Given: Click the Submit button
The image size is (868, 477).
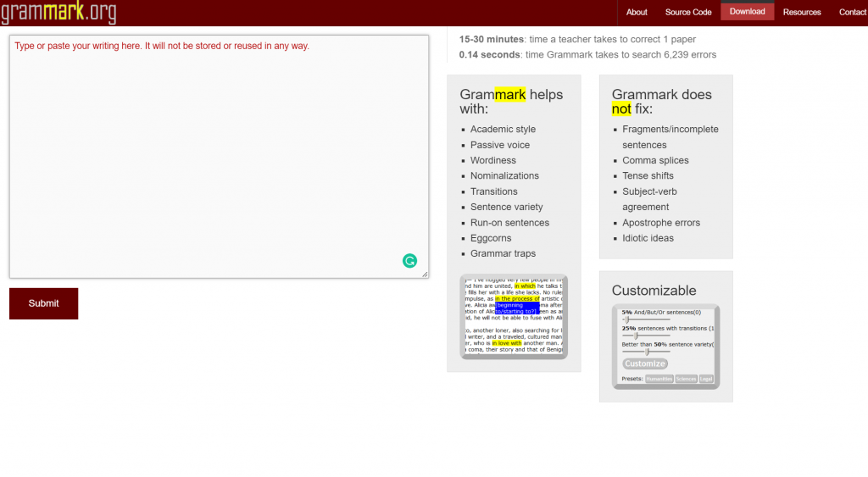Looking at the screenshot, I should [44, 303].
